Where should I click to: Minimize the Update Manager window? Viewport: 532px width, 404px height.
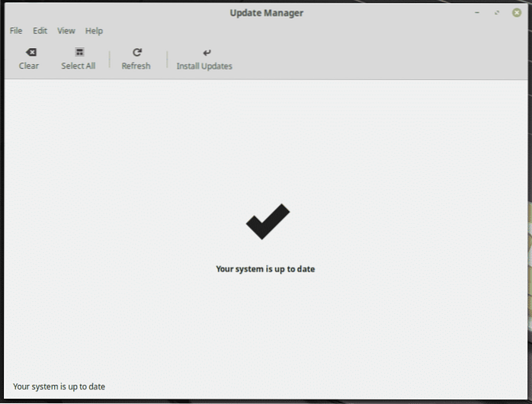point(477,13)
